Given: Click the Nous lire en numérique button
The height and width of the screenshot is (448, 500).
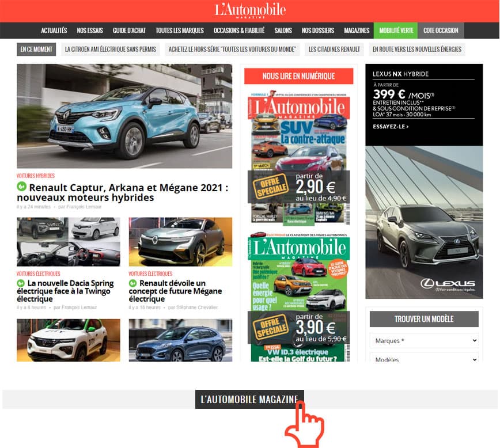Looking at the screenshot, I should tap(299, 76).
